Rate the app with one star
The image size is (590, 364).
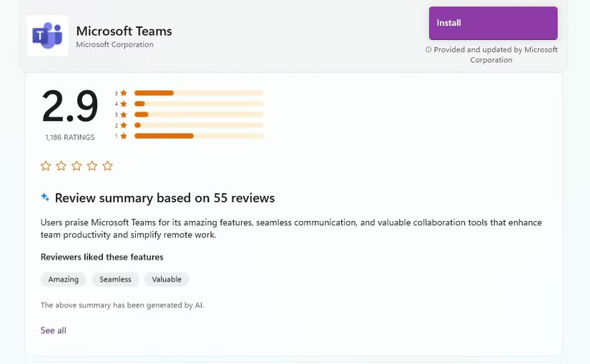coord(46,166)
